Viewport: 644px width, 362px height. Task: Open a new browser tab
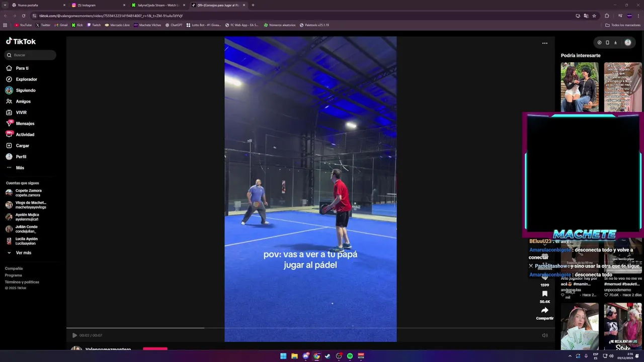click(253, 5)
